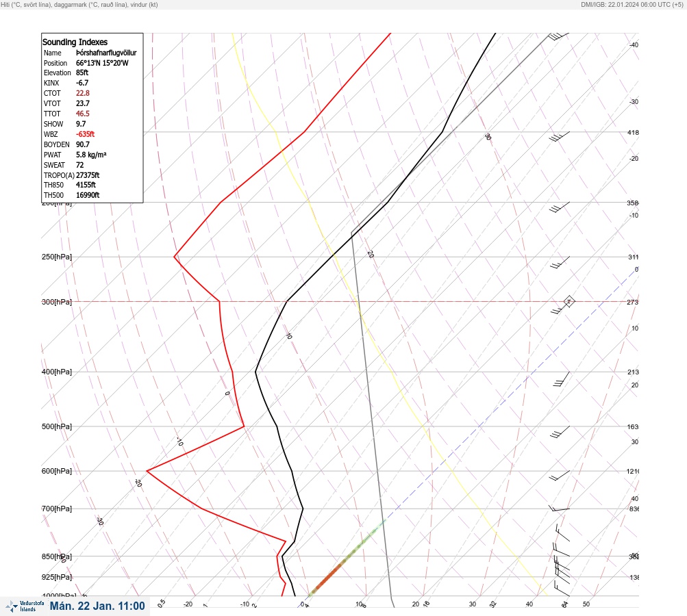Image resolution: width=687 pixels, height=616 pixels.
Task: Click the temperature axis label 50
Action: point(586,604)
